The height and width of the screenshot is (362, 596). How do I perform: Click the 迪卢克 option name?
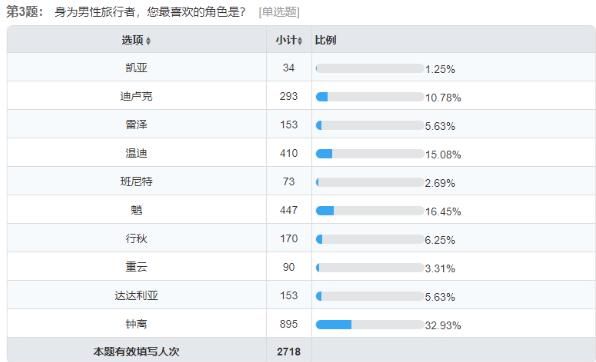136,96
